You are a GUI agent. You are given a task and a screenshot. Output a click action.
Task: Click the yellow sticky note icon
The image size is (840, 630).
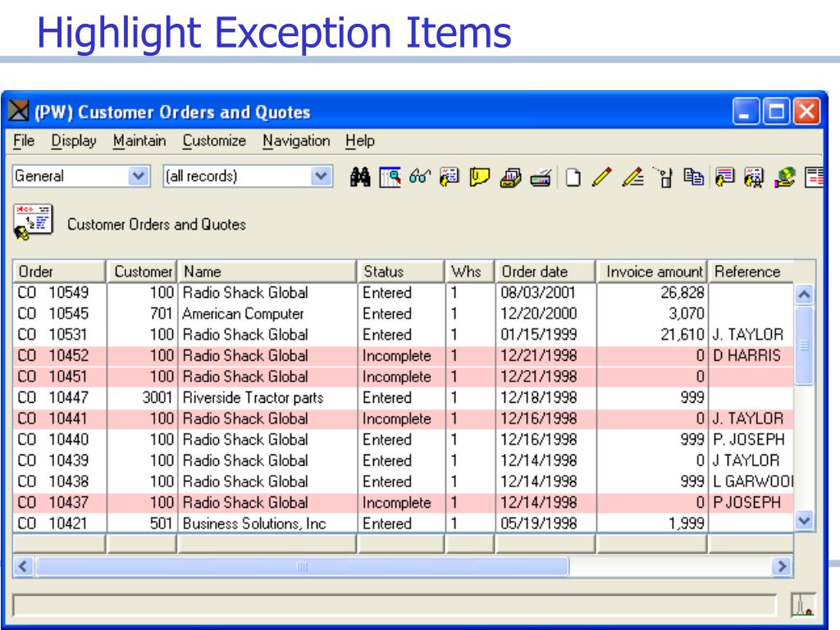pos(479,177)
